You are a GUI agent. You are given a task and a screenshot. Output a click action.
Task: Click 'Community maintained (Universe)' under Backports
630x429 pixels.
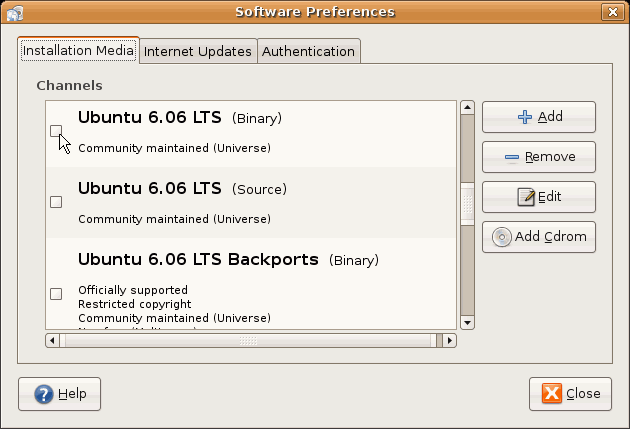click(x=174, y=318)
